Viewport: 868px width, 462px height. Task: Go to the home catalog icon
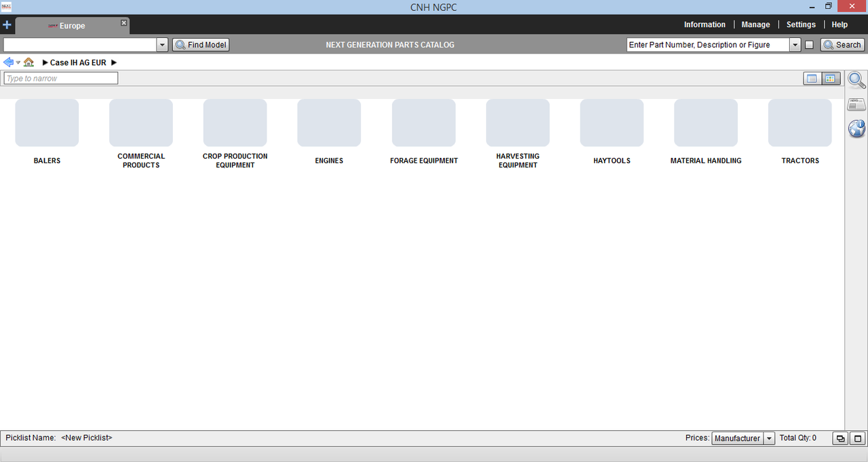tap(28, 62)
